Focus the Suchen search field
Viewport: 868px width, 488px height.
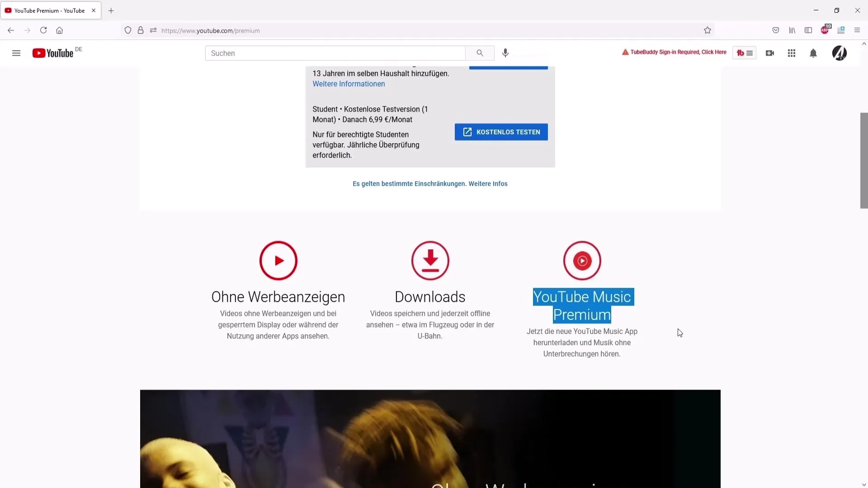tap(335, 53)
